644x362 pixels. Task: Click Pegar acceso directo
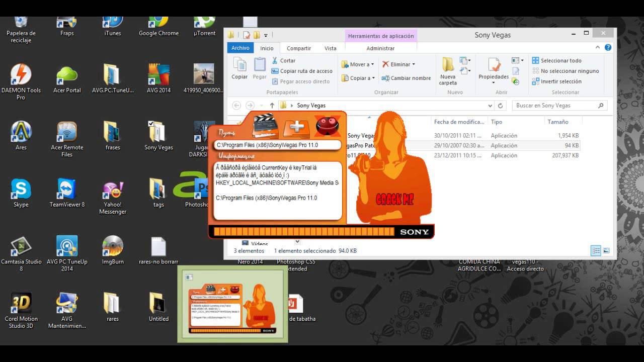click(x=301, y=81)
